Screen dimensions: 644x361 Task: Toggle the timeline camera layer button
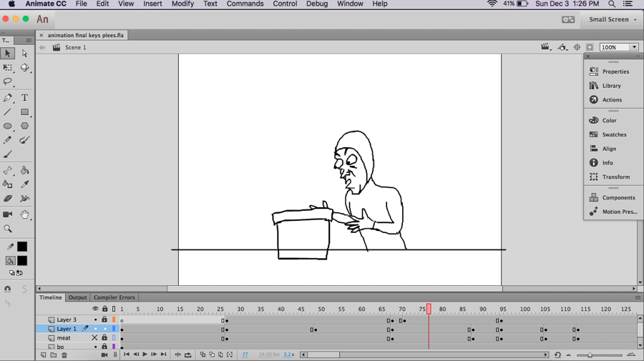click(104, 355)
